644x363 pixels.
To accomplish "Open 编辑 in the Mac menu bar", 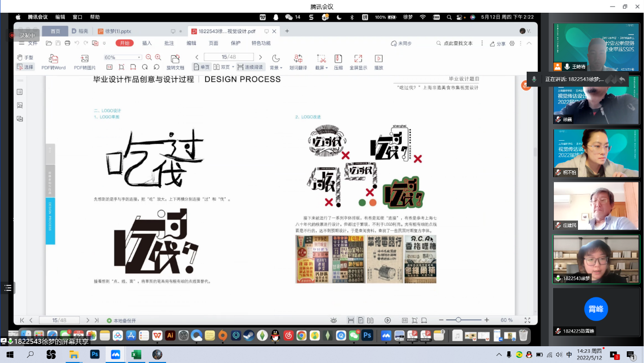I will 60,17.
